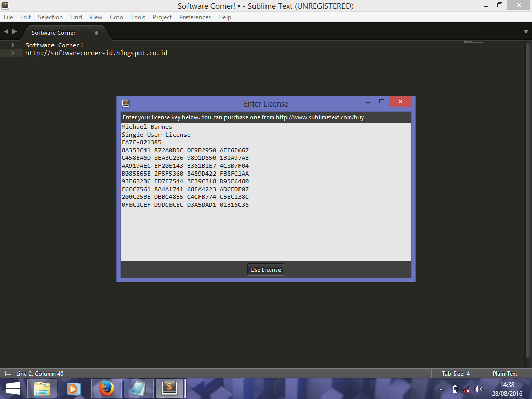Go to previous tab with left arrow

(x=6, y=32)
